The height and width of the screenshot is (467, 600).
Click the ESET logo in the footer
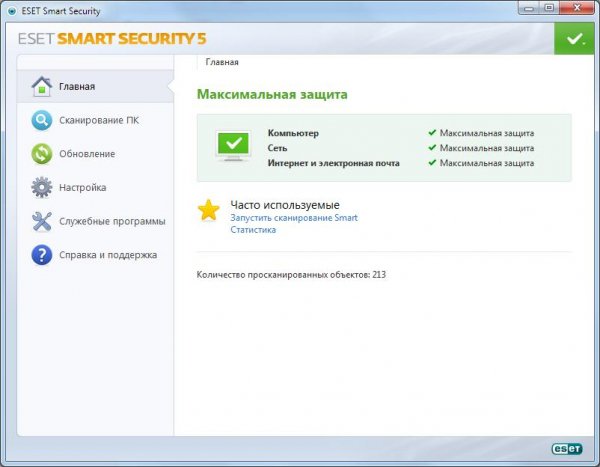tap(567, 448)
